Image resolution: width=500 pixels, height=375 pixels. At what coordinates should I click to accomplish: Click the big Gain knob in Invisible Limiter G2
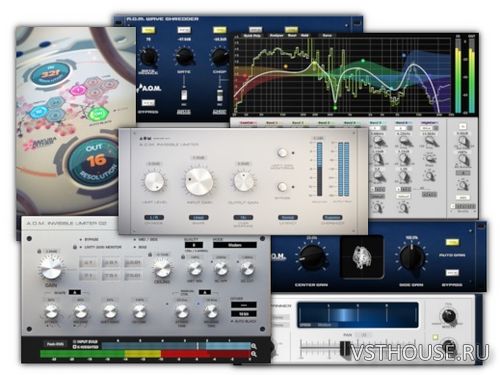coord(51,268)
